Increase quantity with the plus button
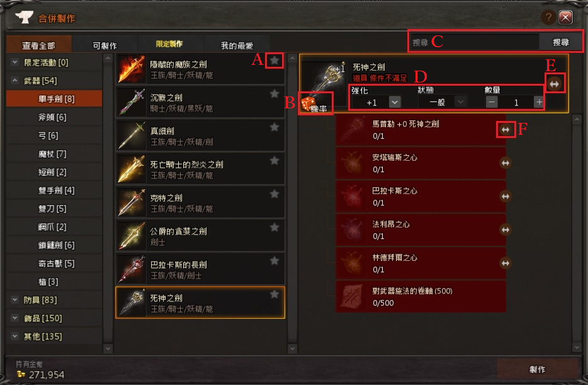The image size is (588, 385). click(x=539, y=102)
